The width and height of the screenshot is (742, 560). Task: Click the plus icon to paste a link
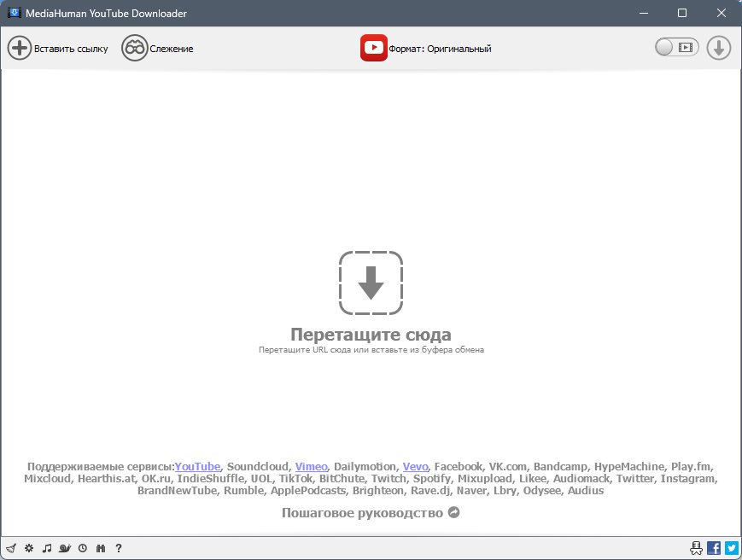[x=20, y=49]
